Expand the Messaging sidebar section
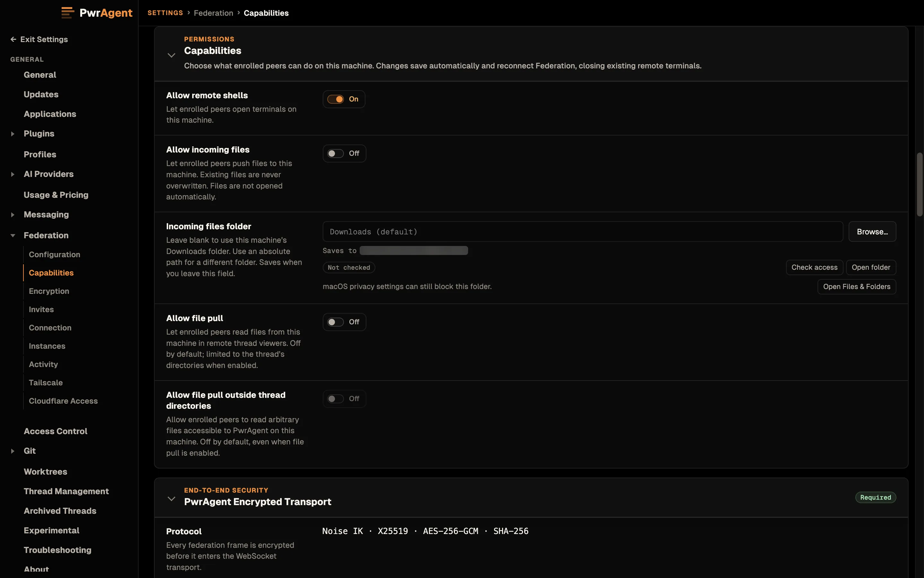924x578 pixels. [13, 215]
